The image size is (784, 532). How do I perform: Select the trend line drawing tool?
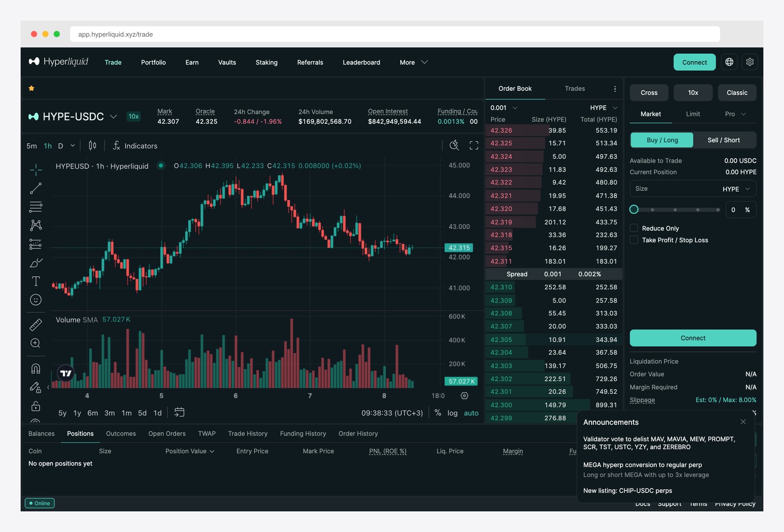tap(36, 188)
